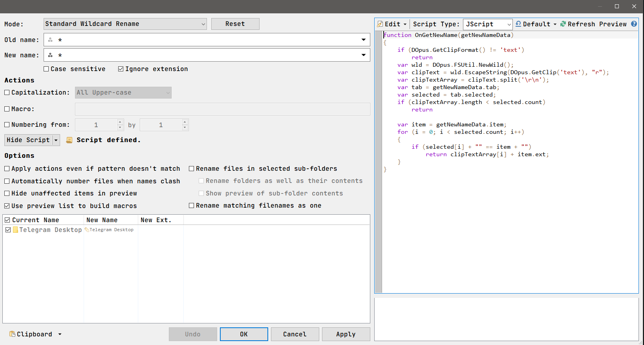Image resolution: width=644 pixels, height=345 pixels.
Task: Click the Old name input field
Action: [207, 40]
